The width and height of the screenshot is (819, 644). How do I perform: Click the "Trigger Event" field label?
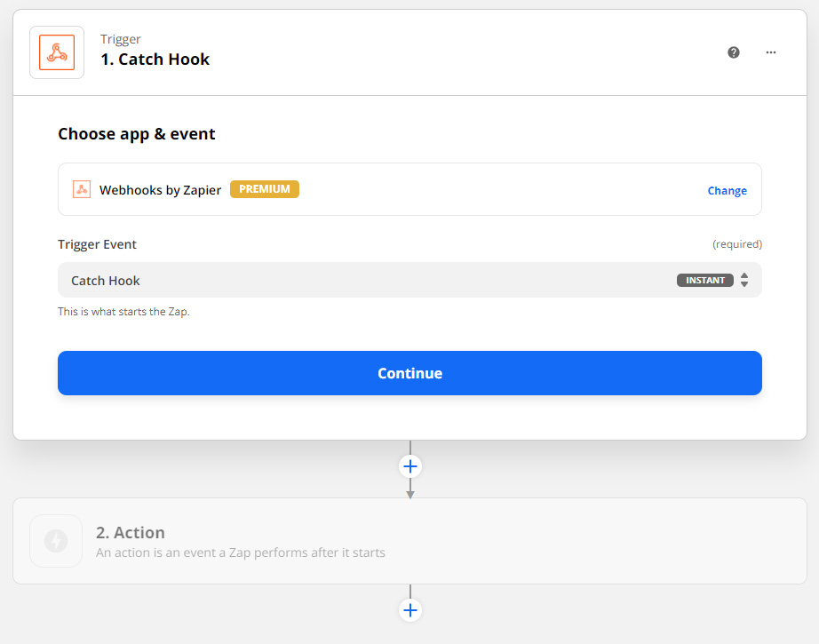coord(98,244)
